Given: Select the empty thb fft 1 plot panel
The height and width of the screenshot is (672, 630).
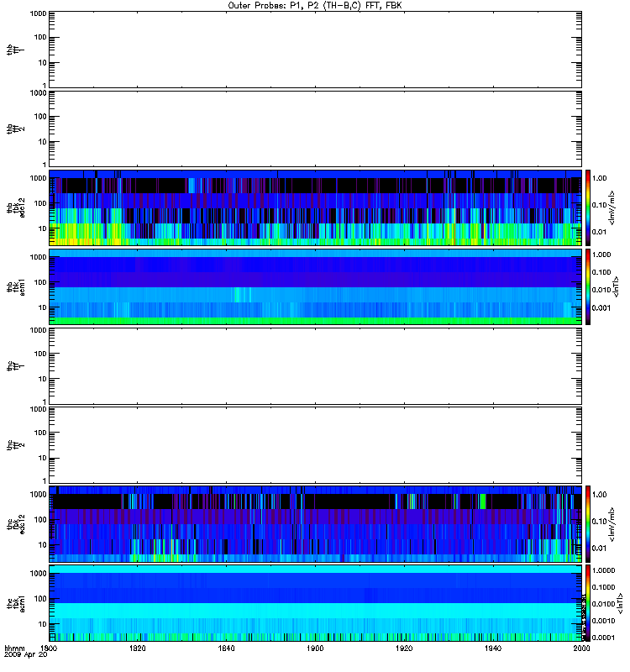Looking at the screenshot, I should (x=315, y=50).
